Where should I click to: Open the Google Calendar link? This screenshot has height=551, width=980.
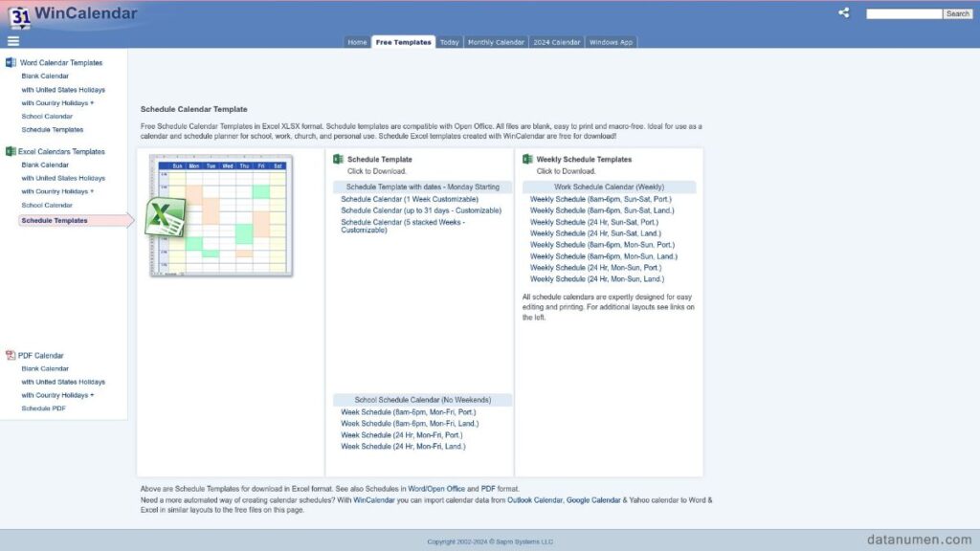coord(593,500)
